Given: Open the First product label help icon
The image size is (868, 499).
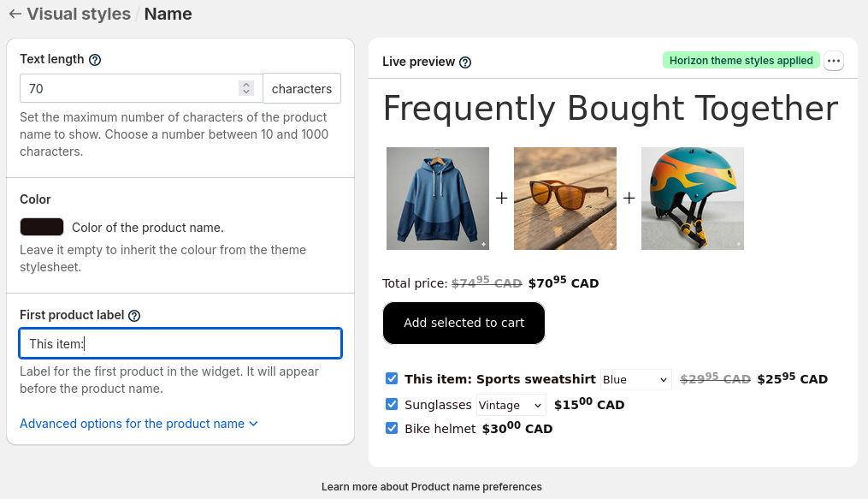Looking at the screenshot, I should pyautogui.click(x=134, y=316).
